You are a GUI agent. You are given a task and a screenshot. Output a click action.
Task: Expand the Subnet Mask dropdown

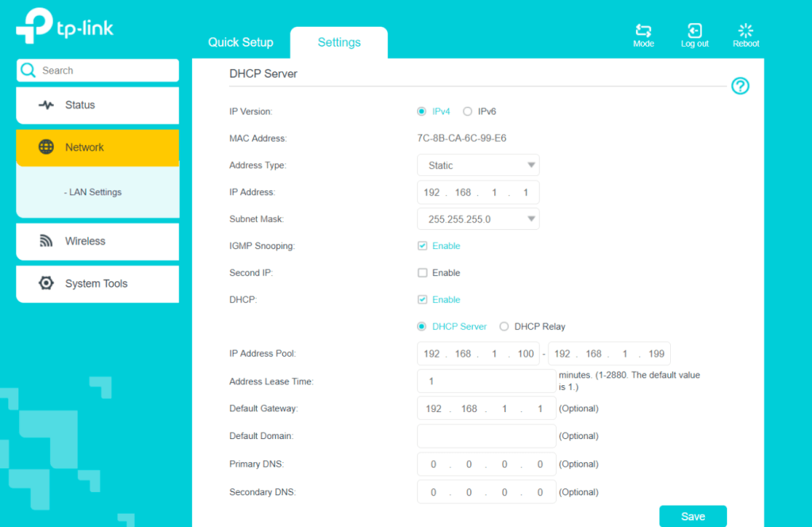tap(478, 220)
